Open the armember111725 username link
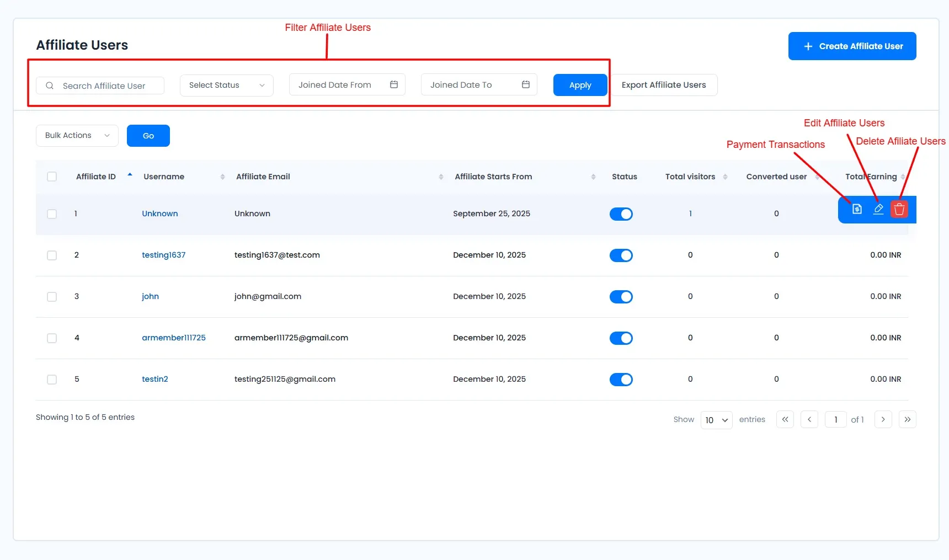The image size is (949, 560). [x=174, y=338]
